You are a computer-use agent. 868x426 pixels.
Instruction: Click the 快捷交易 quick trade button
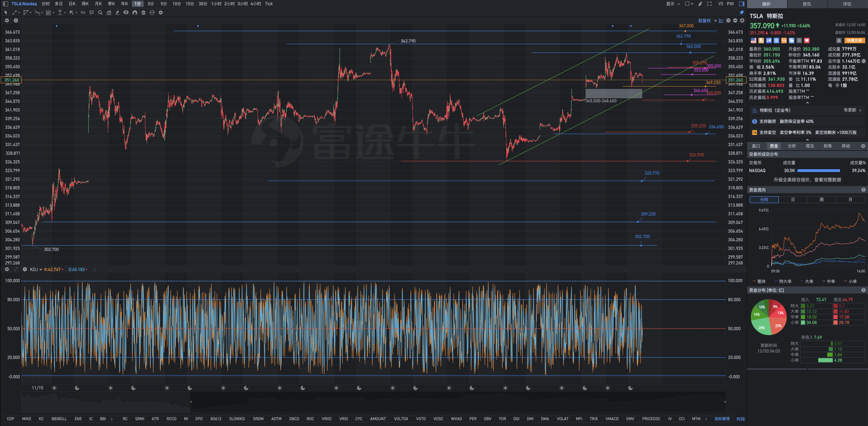click(854, 40)
